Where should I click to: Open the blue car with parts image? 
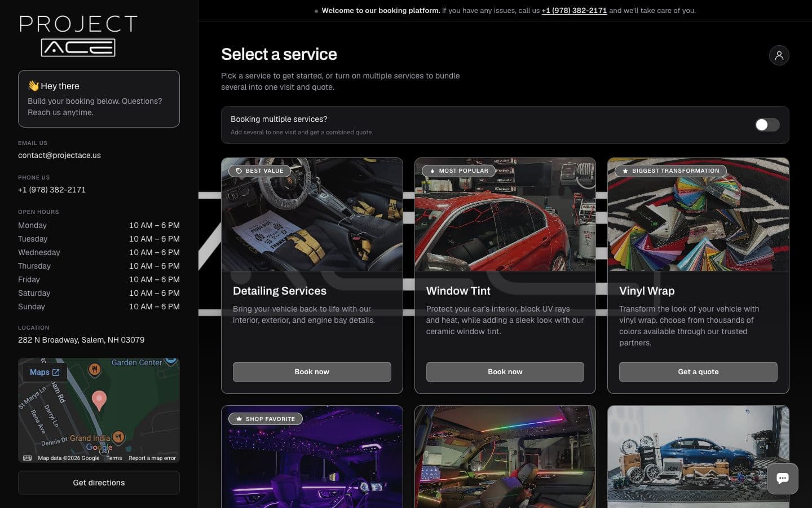click(698, 457)
